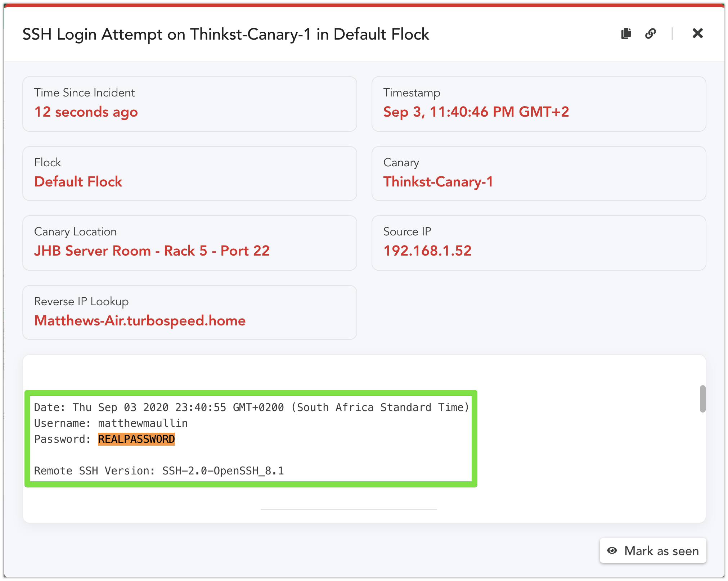Viewport: 728px width, 581px height.
Task: Select the Sep 3 timestamp value
Action: coord(476,112)
